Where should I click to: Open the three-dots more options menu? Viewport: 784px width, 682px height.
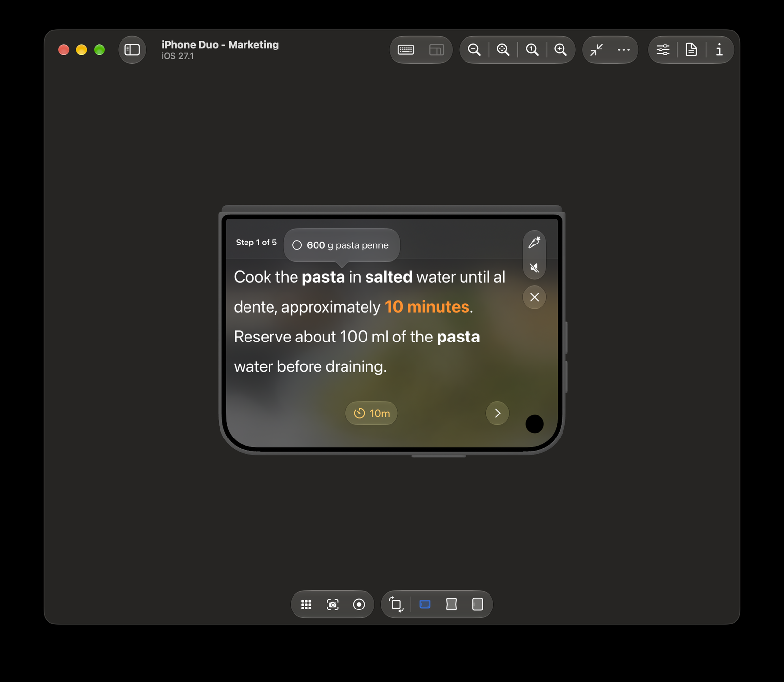[624, 49]
